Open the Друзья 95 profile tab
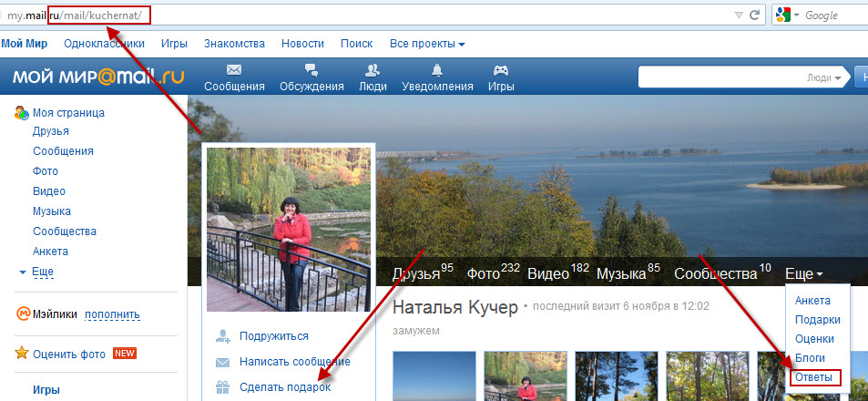The image size is (868, 401). click(422, 273)
